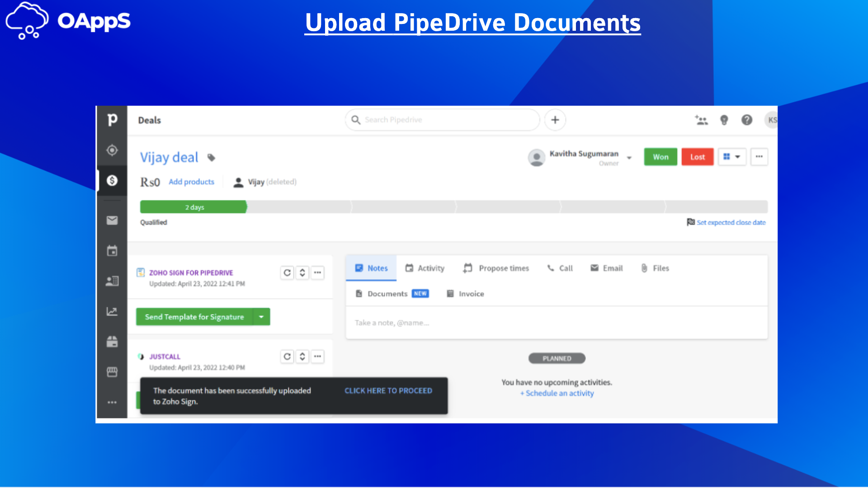
Task: Click the Pipedrive logo in the sidebar
Action: pos(112,120)
